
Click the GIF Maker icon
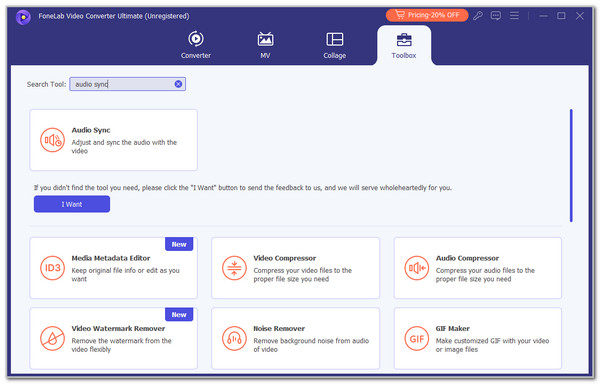coord(417,338)
